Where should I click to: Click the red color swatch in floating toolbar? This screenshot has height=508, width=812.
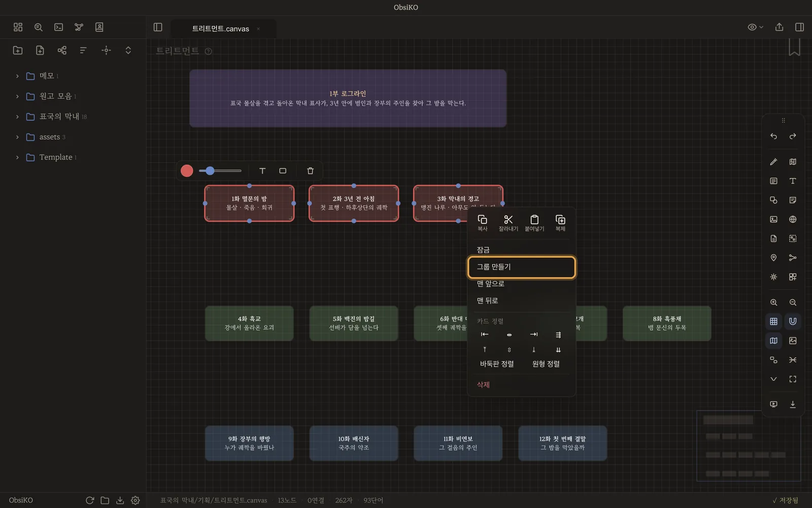pyautogui.click(x=187, y=171)
